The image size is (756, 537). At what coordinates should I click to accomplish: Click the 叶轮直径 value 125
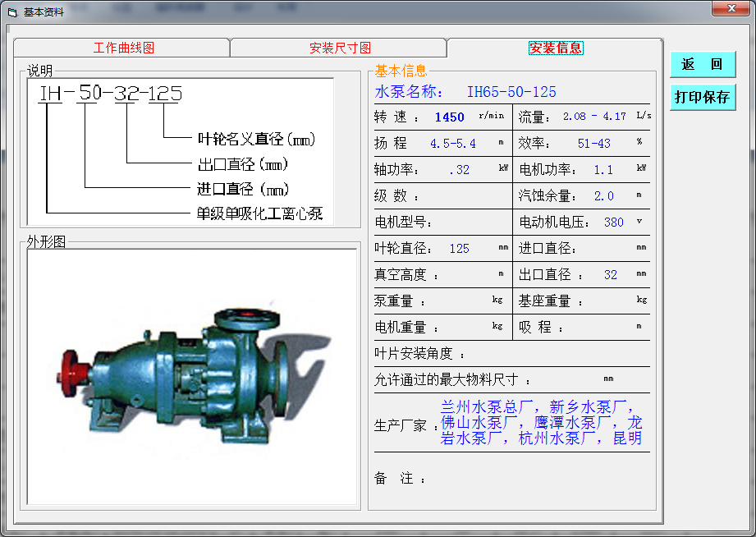click(459, 249)
